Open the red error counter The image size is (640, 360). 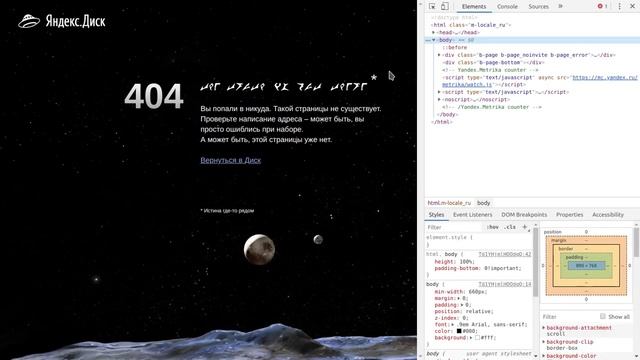602,6
